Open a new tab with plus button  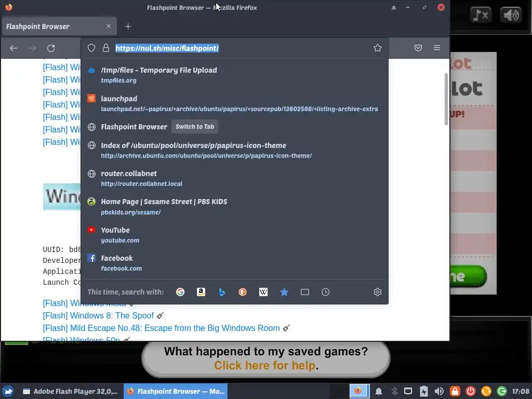pyautogui.click(x=128, y=26)
